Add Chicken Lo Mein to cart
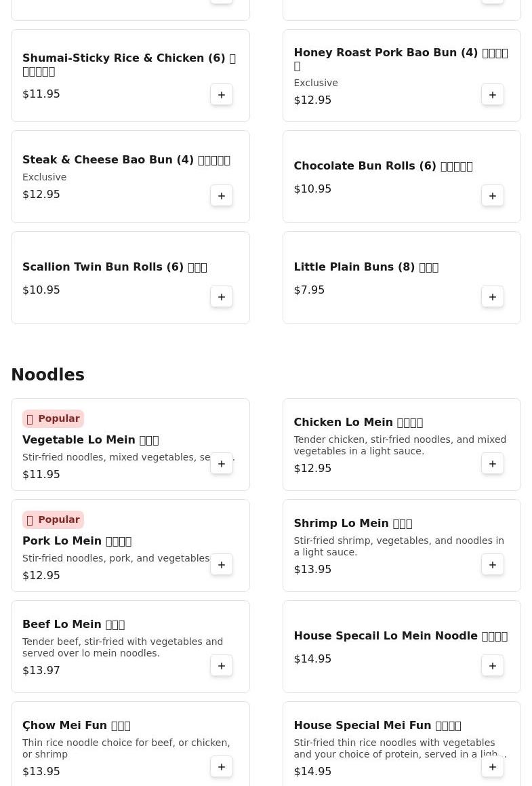The width and height of the screenshot is (532, 786). 493,464
